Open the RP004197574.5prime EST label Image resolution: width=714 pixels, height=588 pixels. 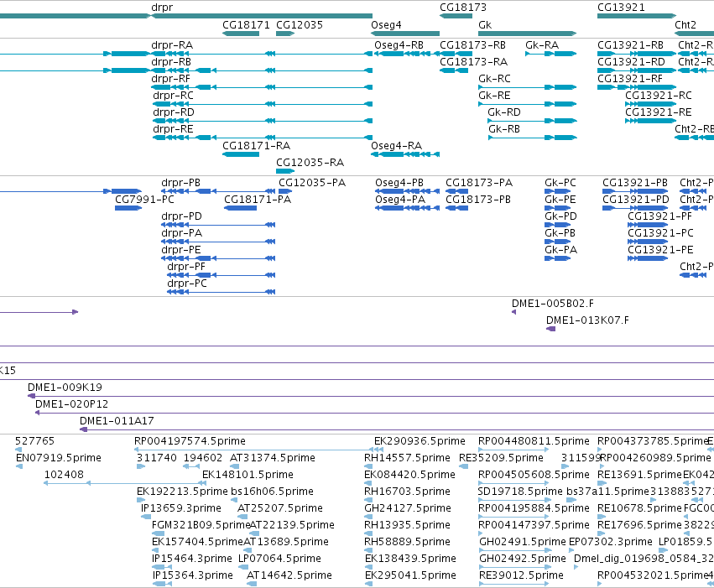point(190,441)
